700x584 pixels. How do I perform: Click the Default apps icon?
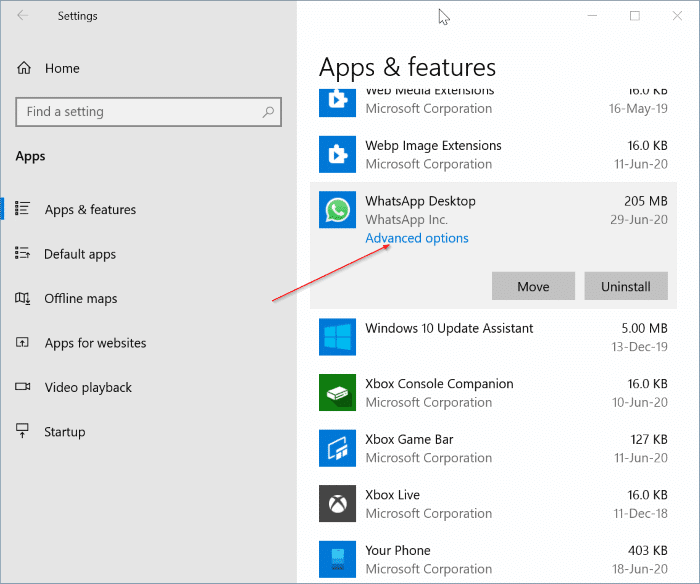coord(22,253)
